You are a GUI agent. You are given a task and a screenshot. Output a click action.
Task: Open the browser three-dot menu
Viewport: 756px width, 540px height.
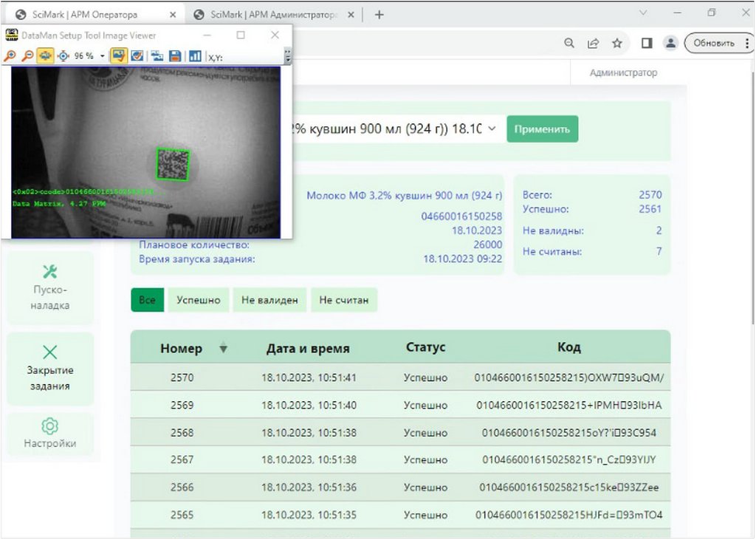[x=747, y=44]
